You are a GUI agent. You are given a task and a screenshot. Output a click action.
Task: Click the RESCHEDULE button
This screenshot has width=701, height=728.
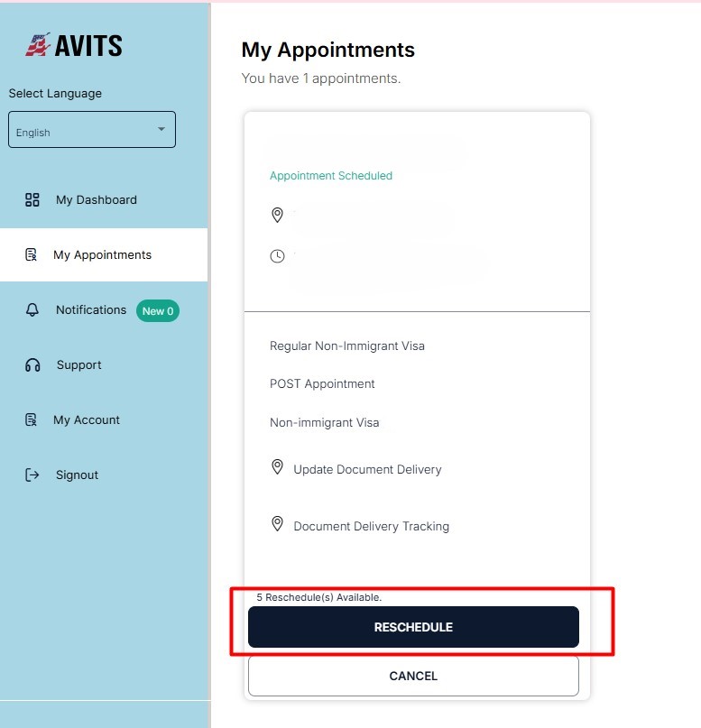pyautogui.click(x=413, y=626)
